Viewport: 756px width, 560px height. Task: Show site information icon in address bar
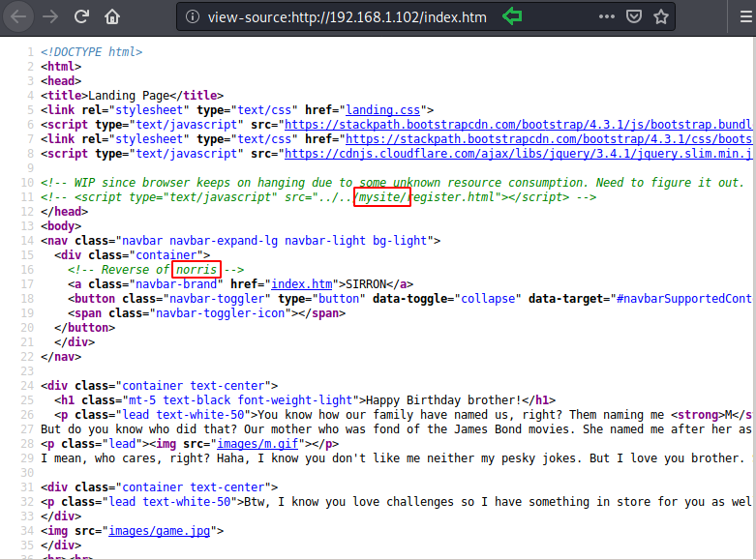[193, 16]
